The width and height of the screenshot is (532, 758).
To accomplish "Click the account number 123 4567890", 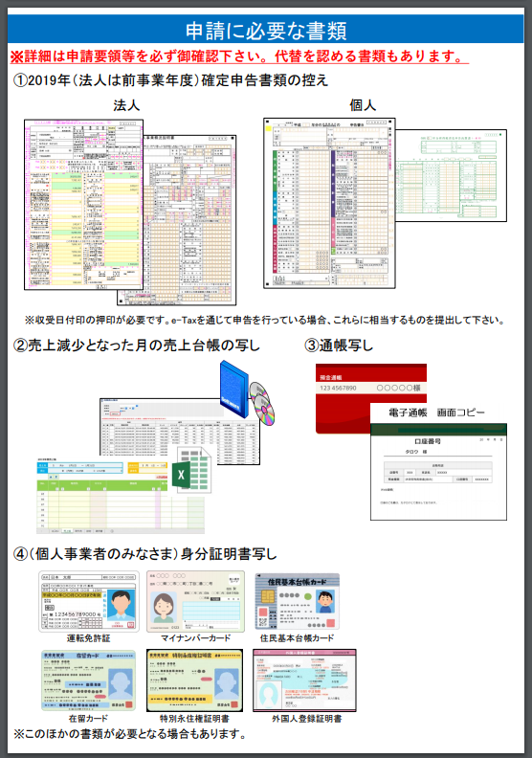I will 338,388.
